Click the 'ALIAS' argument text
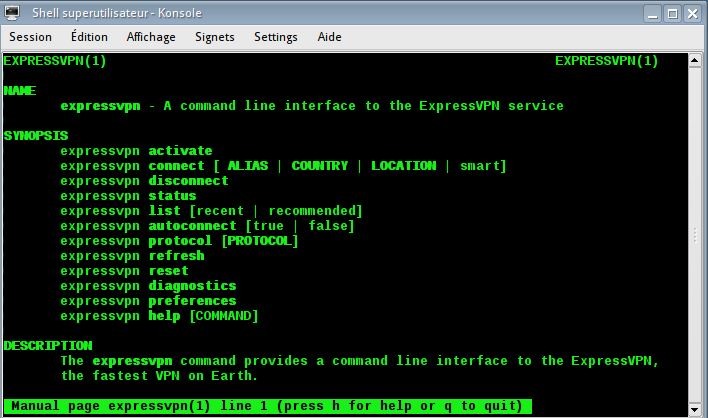 pos(248,166)
